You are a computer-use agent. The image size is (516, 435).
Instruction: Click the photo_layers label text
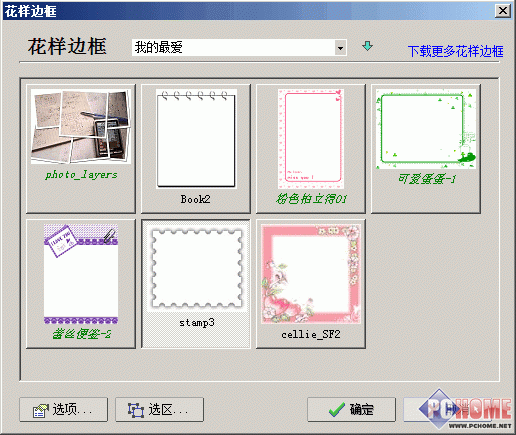(x=81, y=175)
